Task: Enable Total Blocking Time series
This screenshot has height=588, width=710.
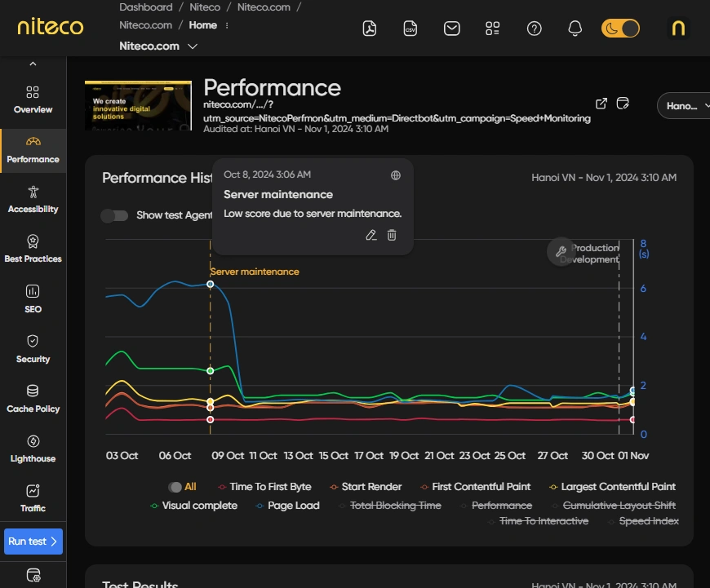Action: pyautogui.click(x=390, y=506)
